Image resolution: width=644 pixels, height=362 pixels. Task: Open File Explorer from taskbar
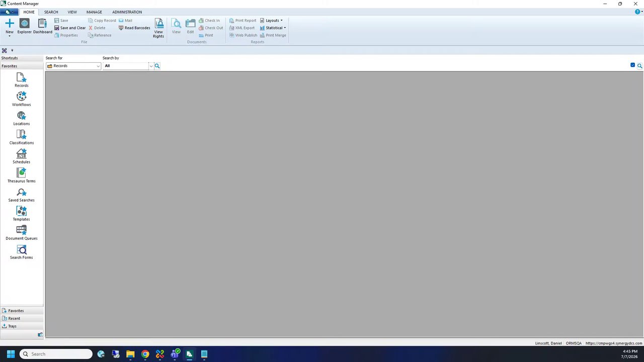[130, 354]
